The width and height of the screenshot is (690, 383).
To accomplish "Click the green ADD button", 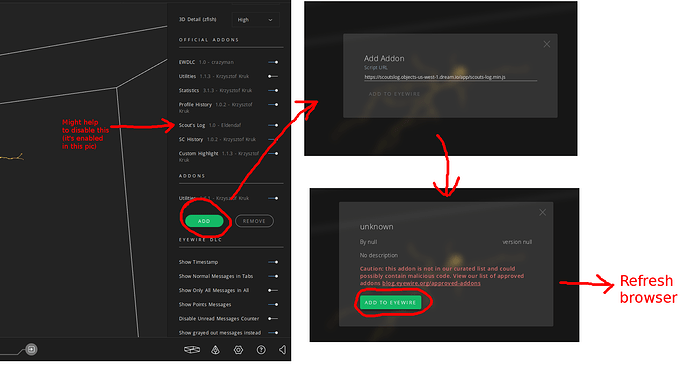I will [204, 221].
